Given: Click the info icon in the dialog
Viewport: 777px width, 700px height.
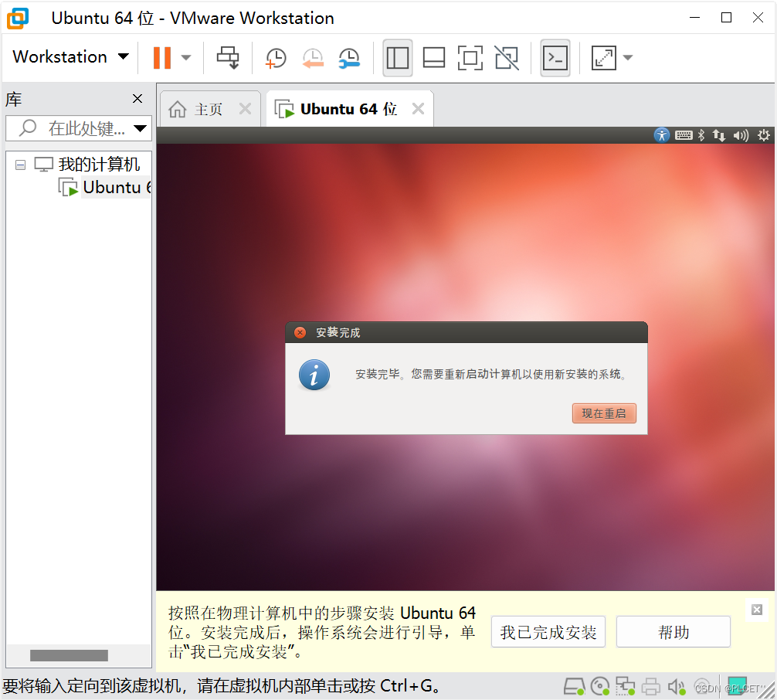Looking at the screenshot, I should tap(314, 375).
